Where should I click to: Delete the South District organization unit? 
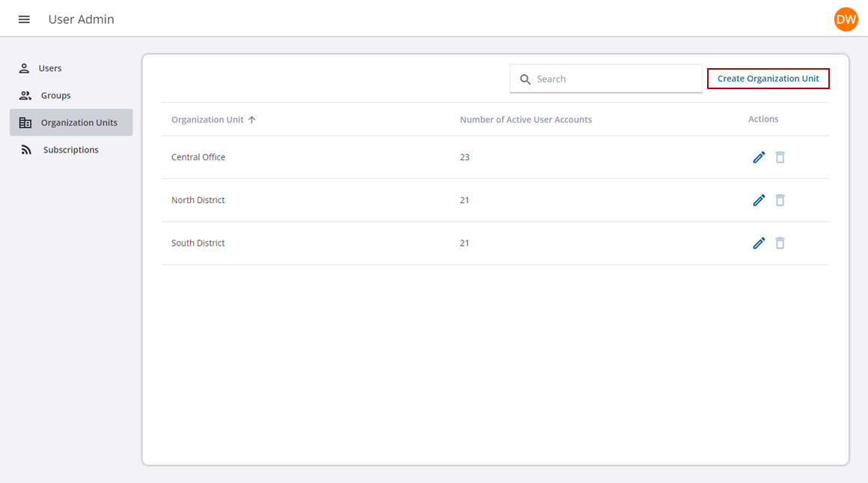tap(780, 243)
